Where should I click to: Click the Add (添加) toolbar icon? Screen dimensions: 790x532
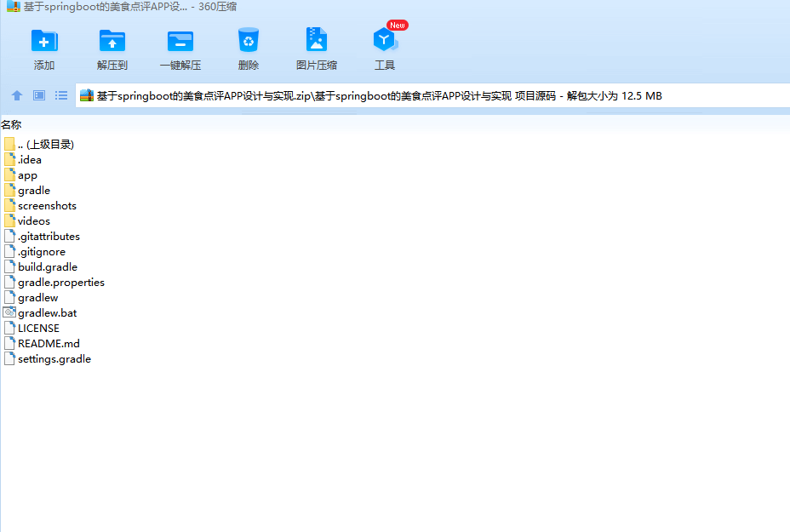pos(44,41)
